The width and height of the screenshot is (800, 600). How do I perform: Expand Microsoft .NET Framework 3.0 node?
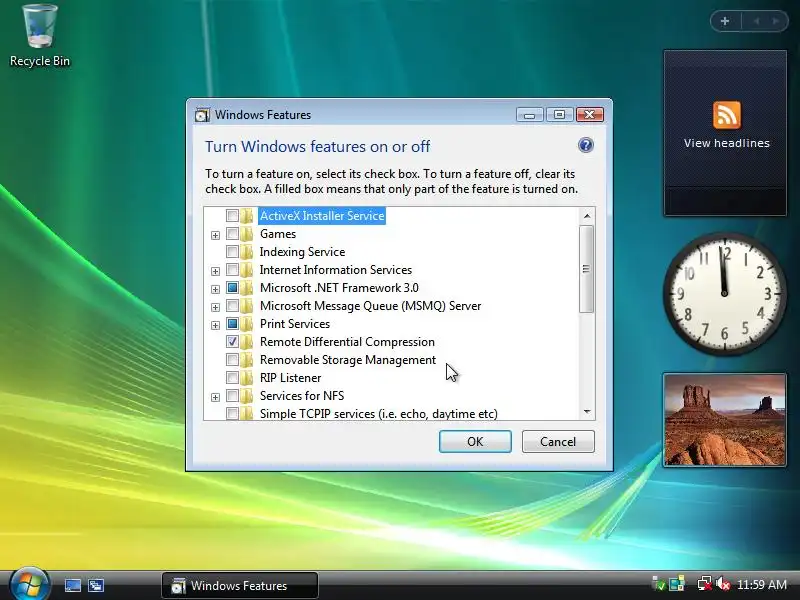click(x=215, y=289)
